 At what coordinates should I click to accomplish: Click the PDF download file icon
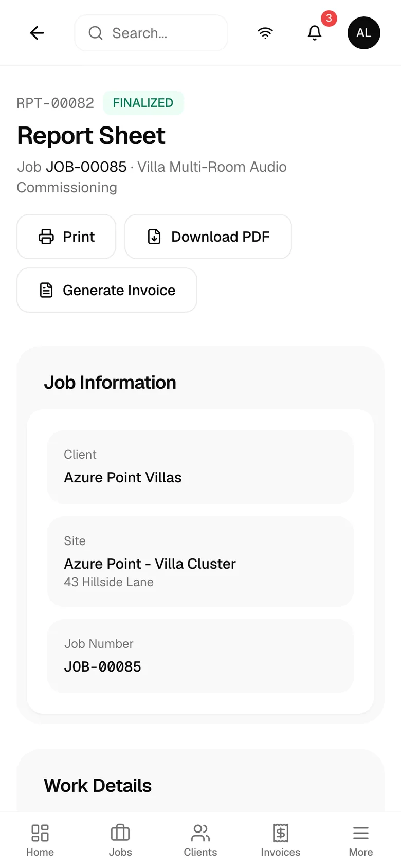click(154, 237)
